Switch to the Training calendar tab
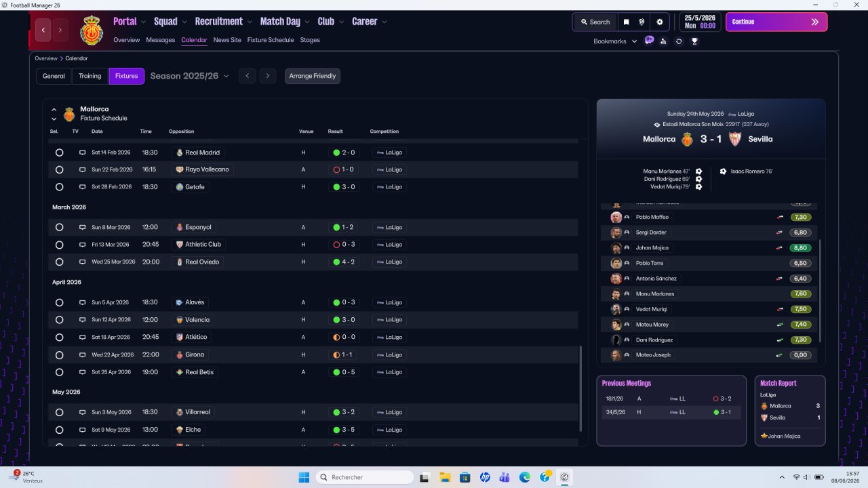 pyautogui.click(x=90, y=76)
